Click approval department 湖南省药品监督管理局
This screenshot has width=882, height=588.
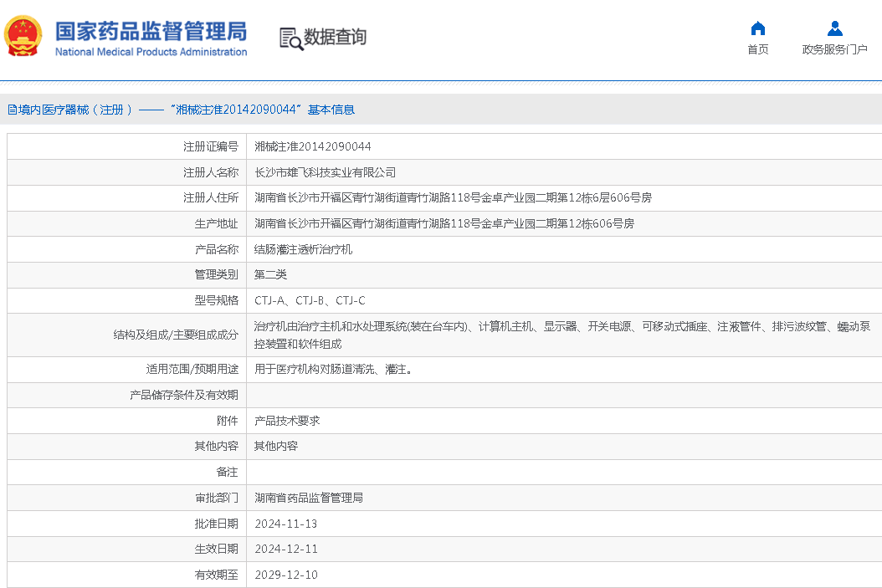click(308, 498)
